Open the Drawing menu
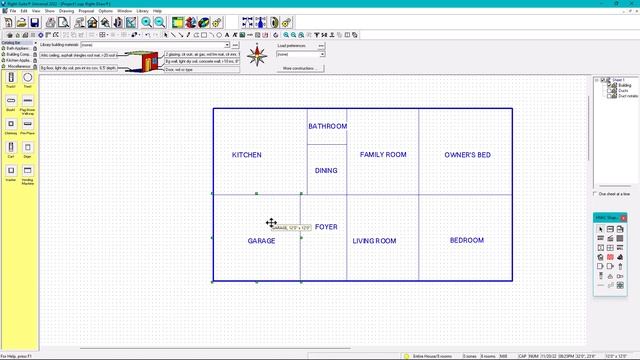 pos(66,11)
